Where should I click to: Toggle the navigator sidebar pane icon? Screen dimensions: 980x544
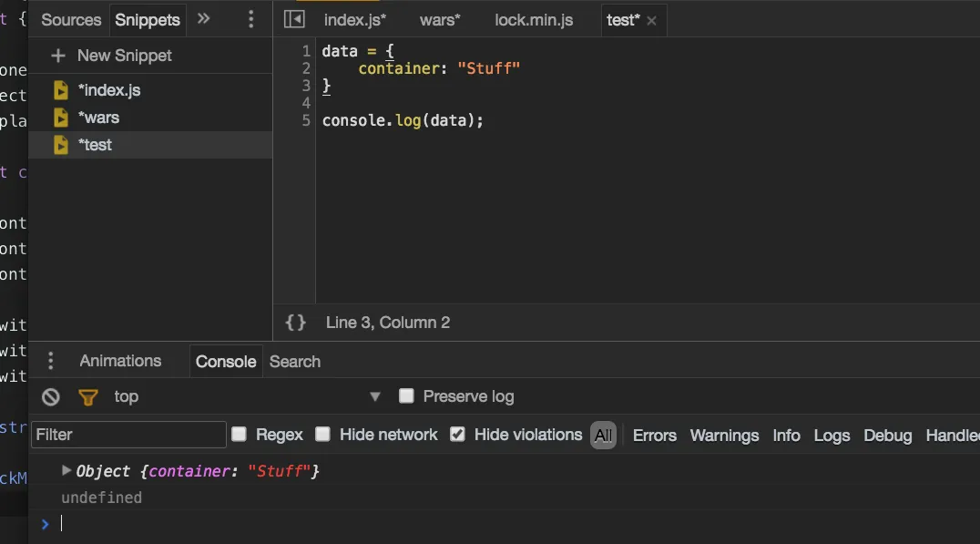(x=294, y=19)
